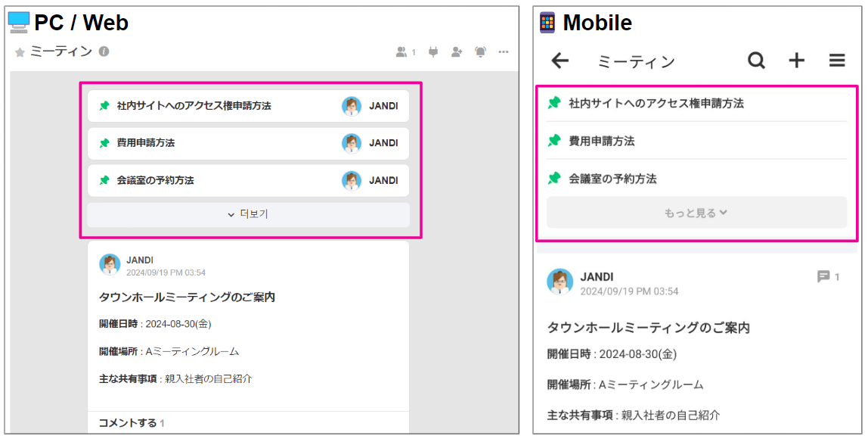Tap the JANDI author name on Mobile post
Screen dimensions: 868x439
[597, 276]
